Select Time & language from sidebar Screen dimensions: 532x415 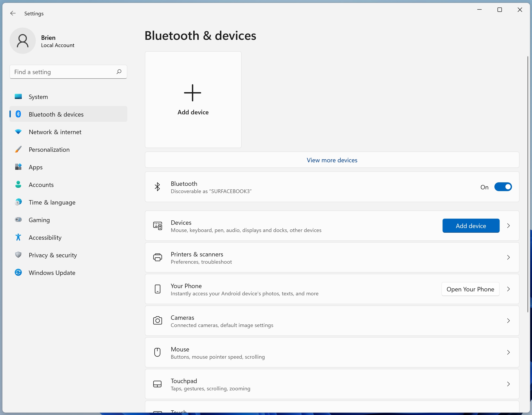52,202
